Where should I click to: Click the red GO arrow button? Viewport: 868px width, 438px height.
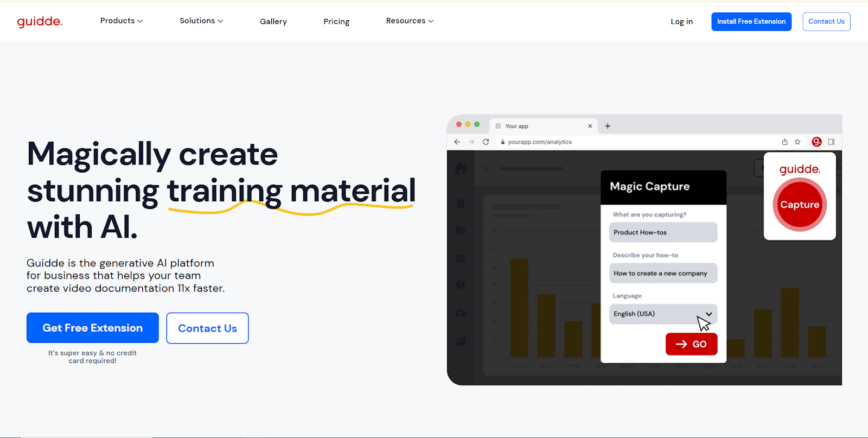pos(691,344)
